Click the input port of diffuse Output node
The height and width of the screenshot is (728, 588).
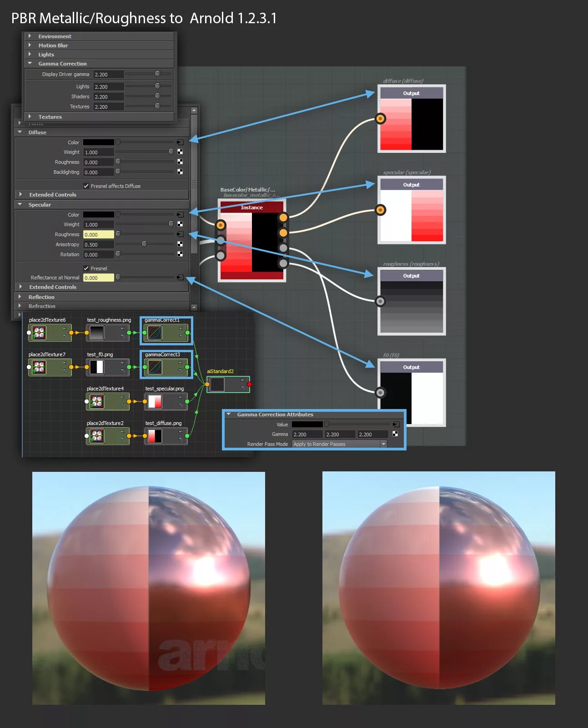click(x=381, y=119)
